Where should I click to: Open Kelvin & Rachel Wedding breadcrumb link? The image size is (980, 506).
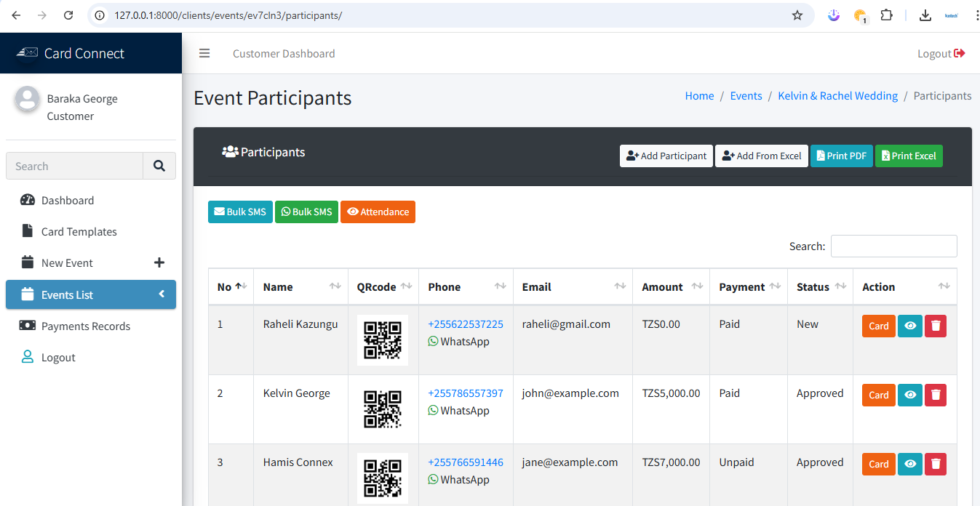coord(837,96)
